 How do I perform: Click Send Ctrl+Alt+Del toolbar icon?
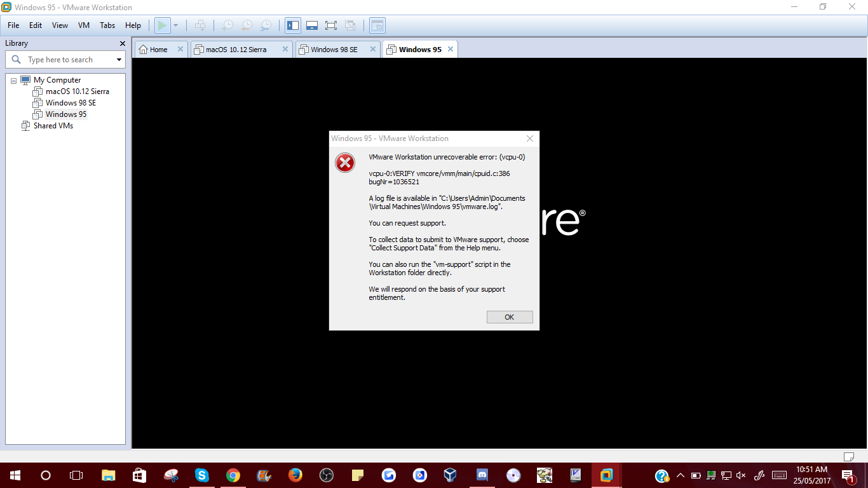[x=200, y=25]
